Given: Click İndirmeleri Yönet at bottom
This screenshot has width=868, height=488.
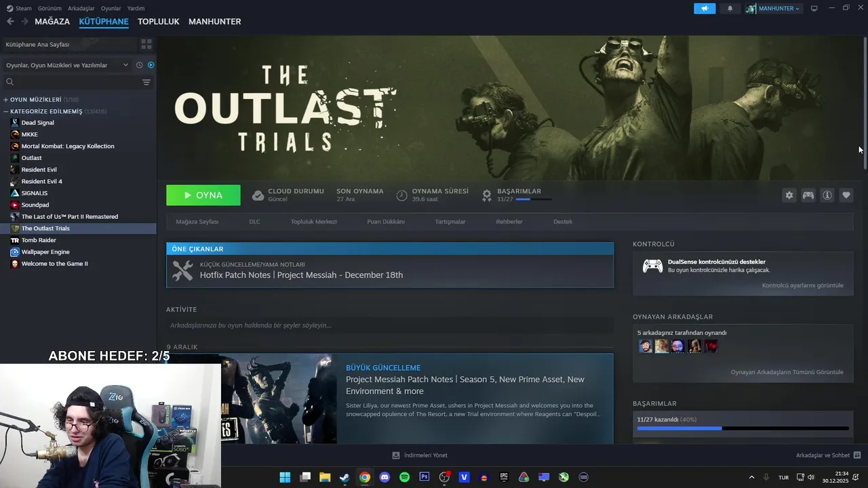Looking at the screenshot, I should (420, 455).
